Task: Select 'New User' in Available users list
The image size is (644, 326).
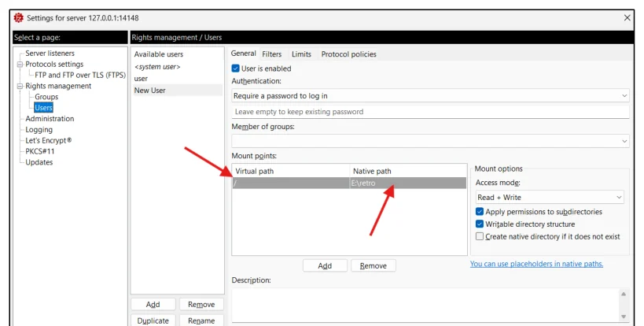Action: point(177,91)
